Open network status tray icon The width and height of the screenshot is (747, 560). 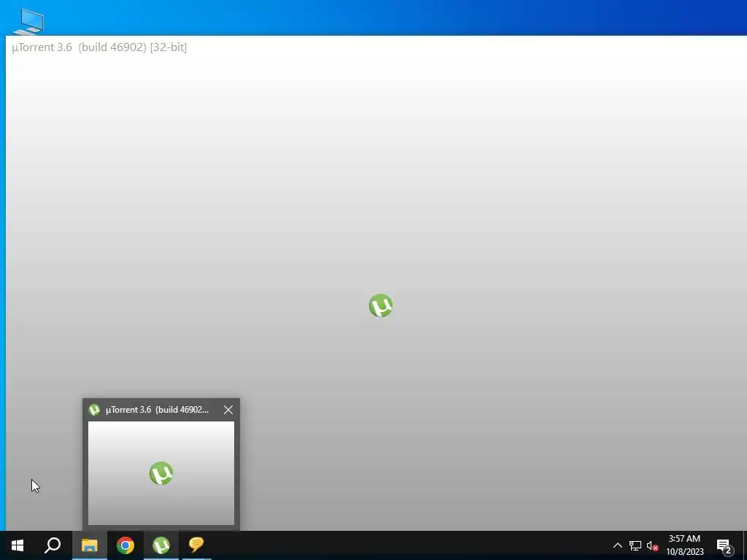pos(635,545)
